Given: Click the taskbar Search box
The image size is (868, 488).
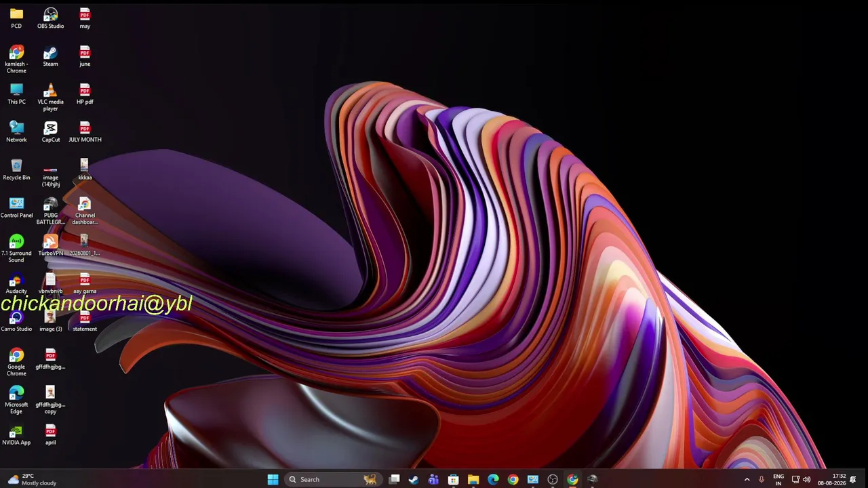Looking at the screenshot, I should (x=332, y=479).
